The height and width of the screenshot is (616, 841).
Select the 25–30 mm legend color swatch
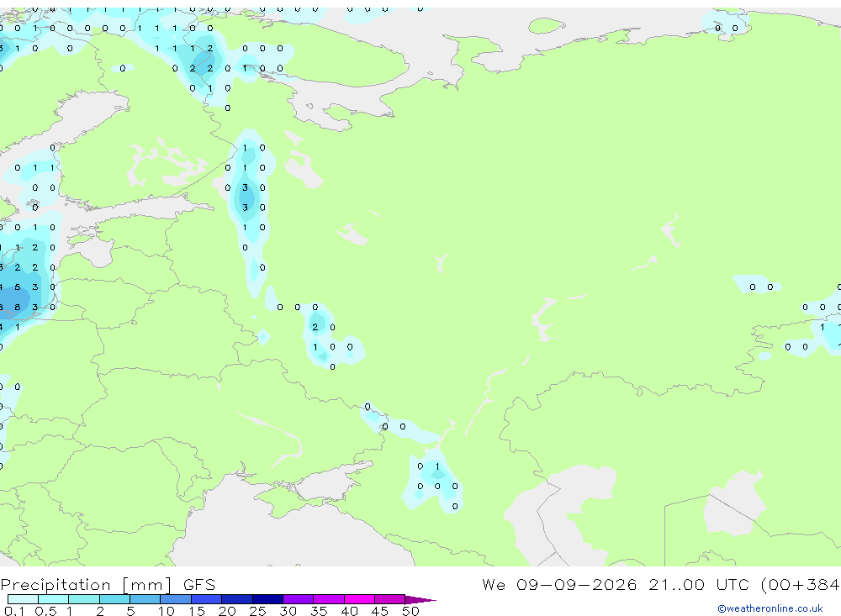(267, 599)
